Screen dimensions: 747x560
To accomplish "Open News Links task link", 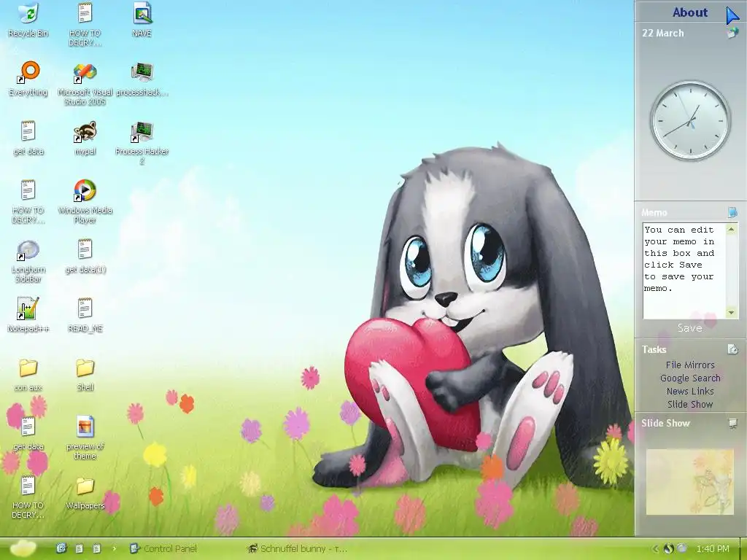I will (690, 392).
